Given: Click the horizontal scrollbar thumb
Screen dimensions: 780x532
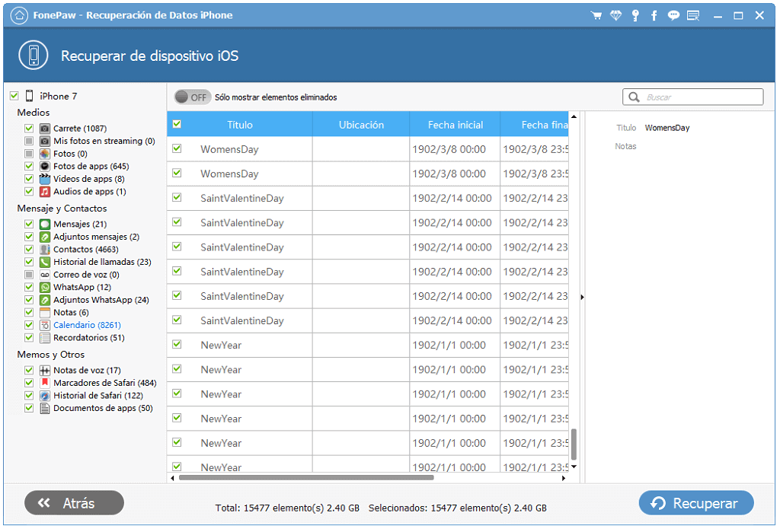Looking at the screenshot, I should 306,478.
